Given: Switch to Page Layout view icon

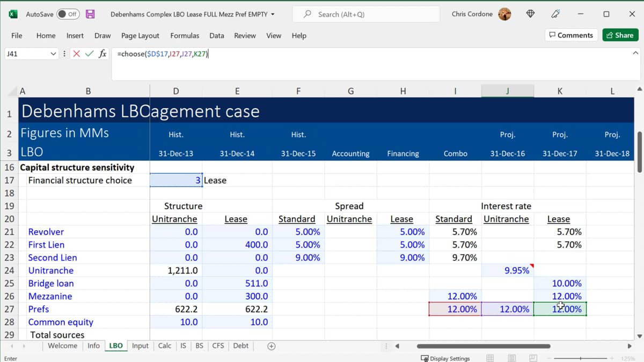Looking at the screenshot, I should pyautogui.click(x=511, y=358).
